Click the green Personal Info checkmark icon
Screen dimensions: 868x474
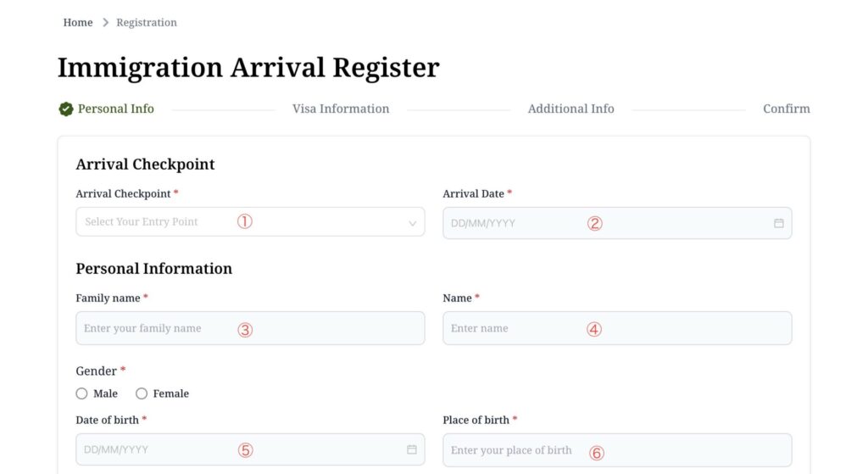(66, 109)
